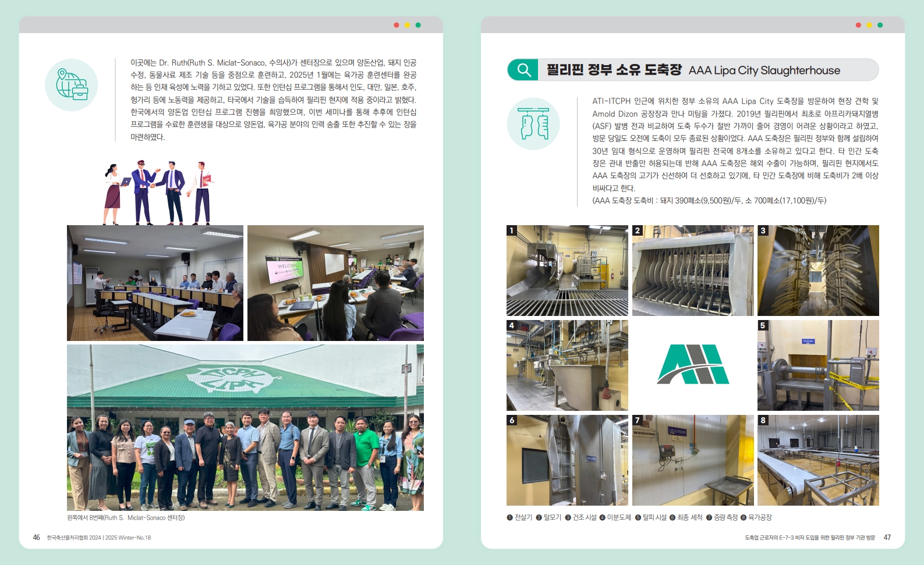This screenshot has height=565, width=924.
Task: Click the red dot on the left page
Action: tap(396, 25)
